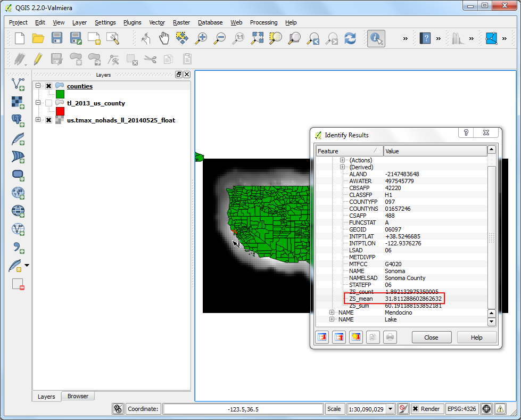Click Expand Tree icon in Identify Results
This screenshot has width=521, height=420.
pyautogui.click(x=322, y=337)
